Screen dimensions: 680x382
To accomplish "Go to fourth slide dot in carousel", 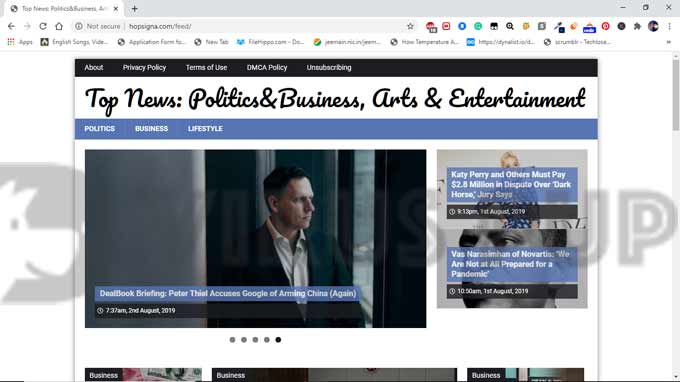I will (267, 340).
